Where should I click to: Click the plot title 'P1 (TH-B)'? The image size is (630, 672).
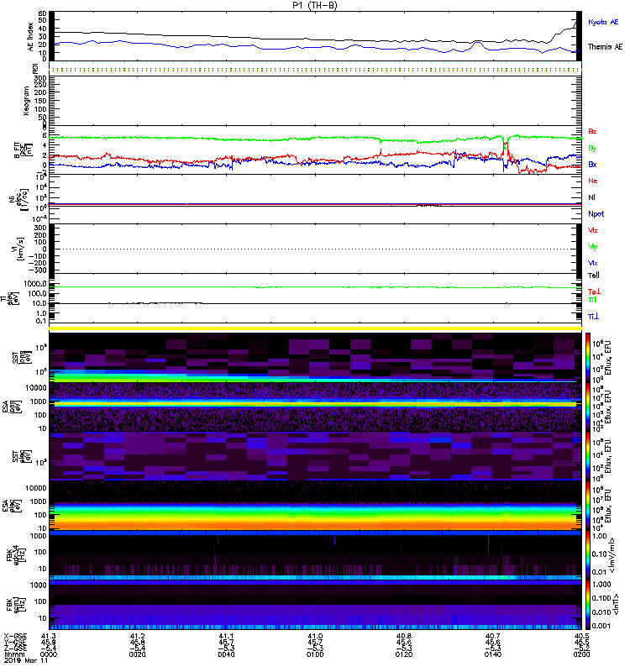tap(315, 5)
